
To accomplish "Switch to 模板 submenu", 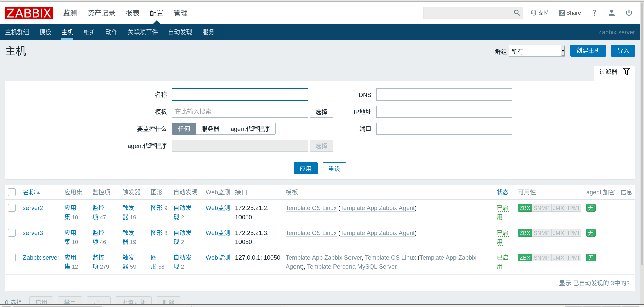I will pos(45,32).
